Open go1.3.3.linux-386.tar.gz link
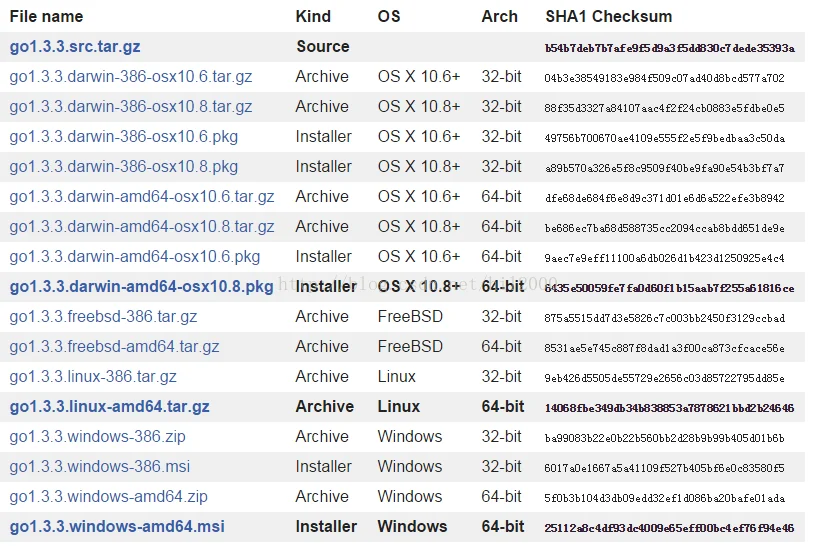 93,377
